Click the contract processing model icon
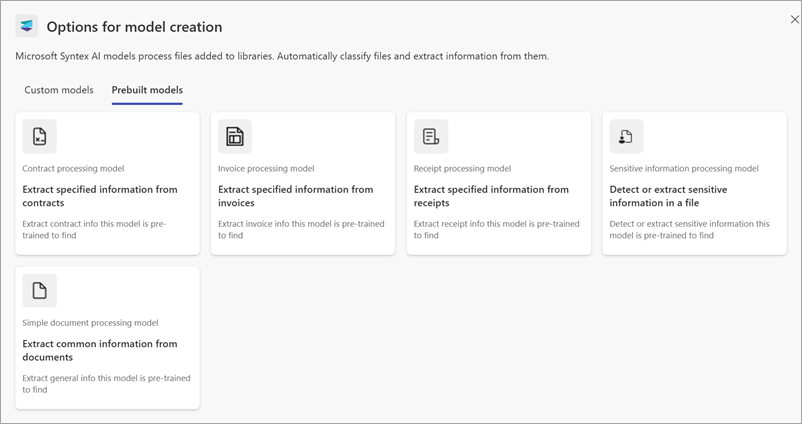This screenshot has height=424, width=802. [x=40, y=136]
